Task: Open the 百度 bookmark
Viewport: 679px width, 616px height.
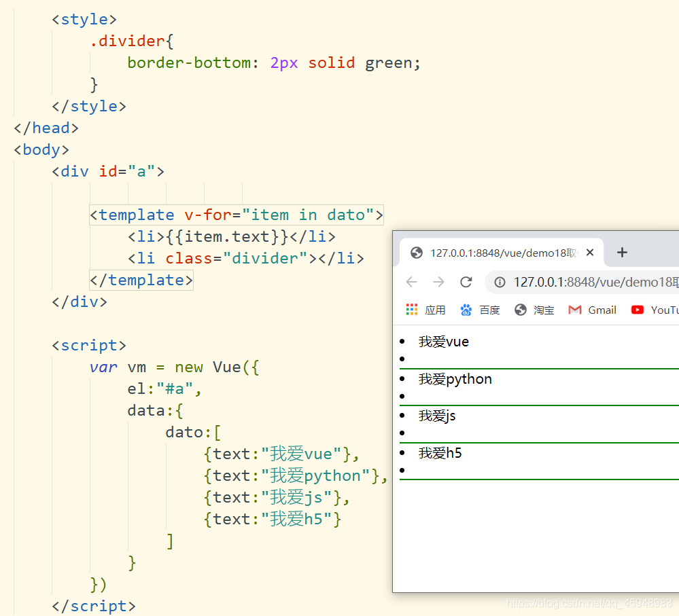Action: click(480, 310)
